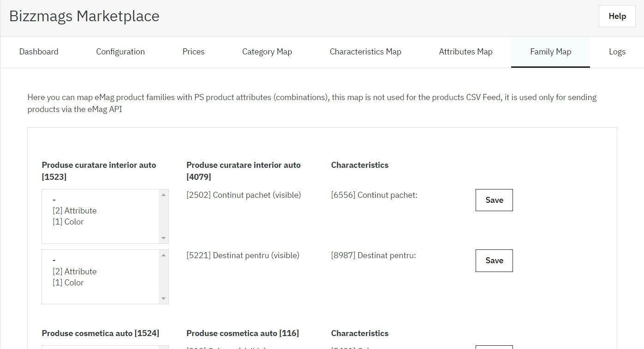Open the Configuration tab
The width and height of the screenshot is (644, 349).
pos(120,52)
